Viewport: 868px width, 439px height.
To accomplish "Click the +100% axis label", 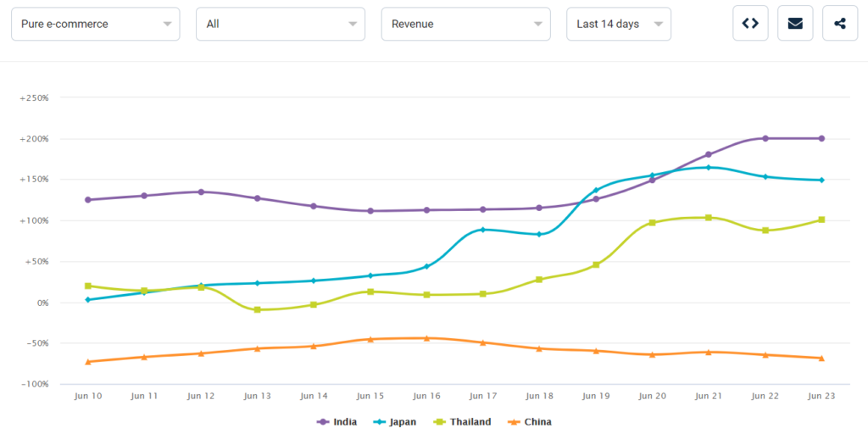I will pyautogui.click(x=34, y=221).
